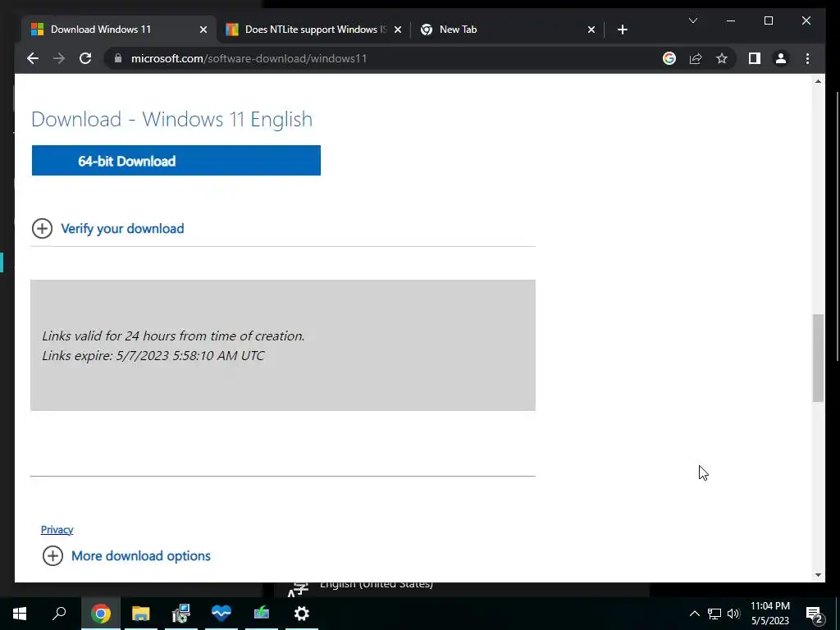
Task: Click the page vertical scrollbar thumb
Action: click(x=818, y=358)
